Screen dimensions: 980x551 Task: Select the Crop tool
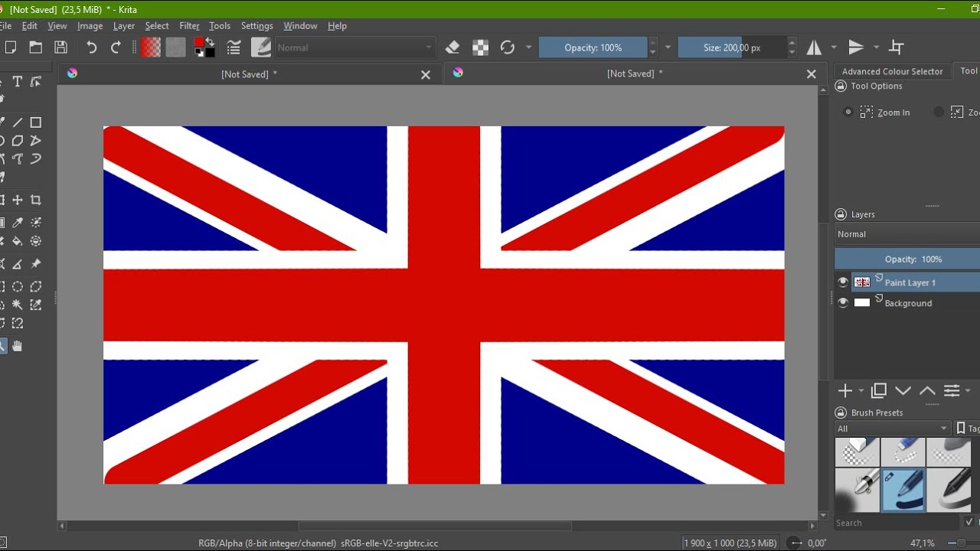pyautogui.click(x=36, y=200)
